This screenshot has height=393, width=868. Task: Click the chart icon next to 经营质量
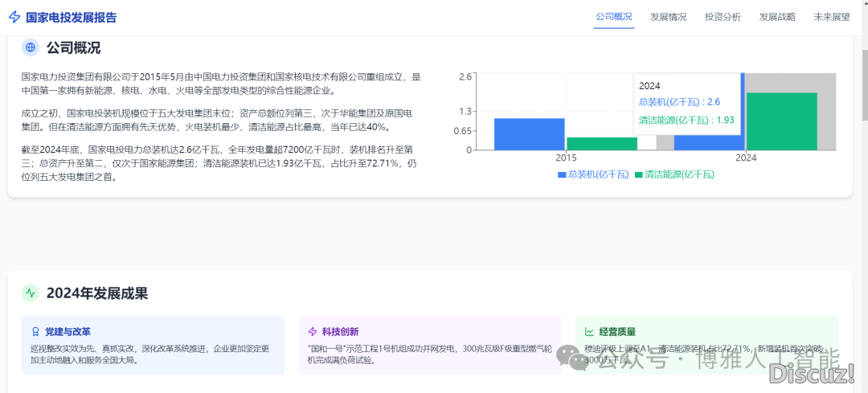click(590, 332)
